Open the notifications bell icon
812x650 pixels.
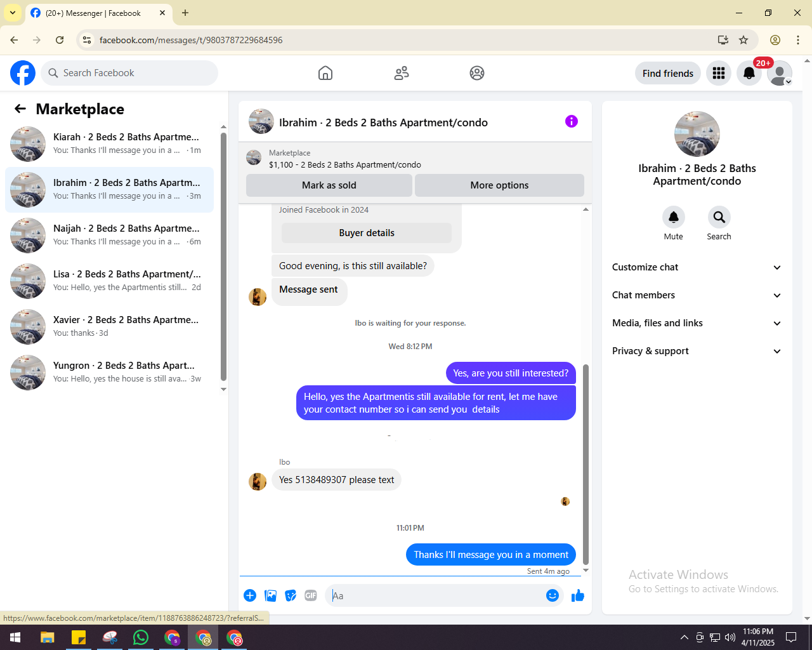point(749,73)
